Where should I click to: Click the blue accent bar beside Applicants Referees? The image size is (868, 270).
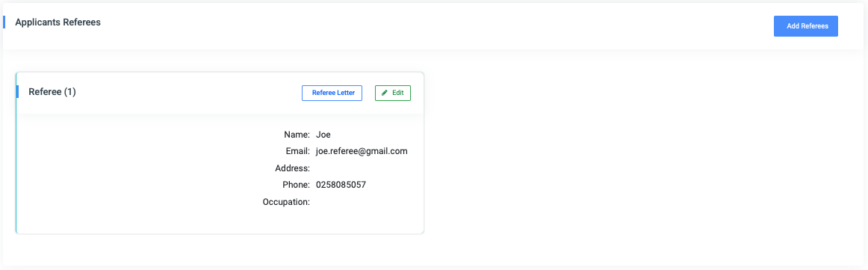4,22
